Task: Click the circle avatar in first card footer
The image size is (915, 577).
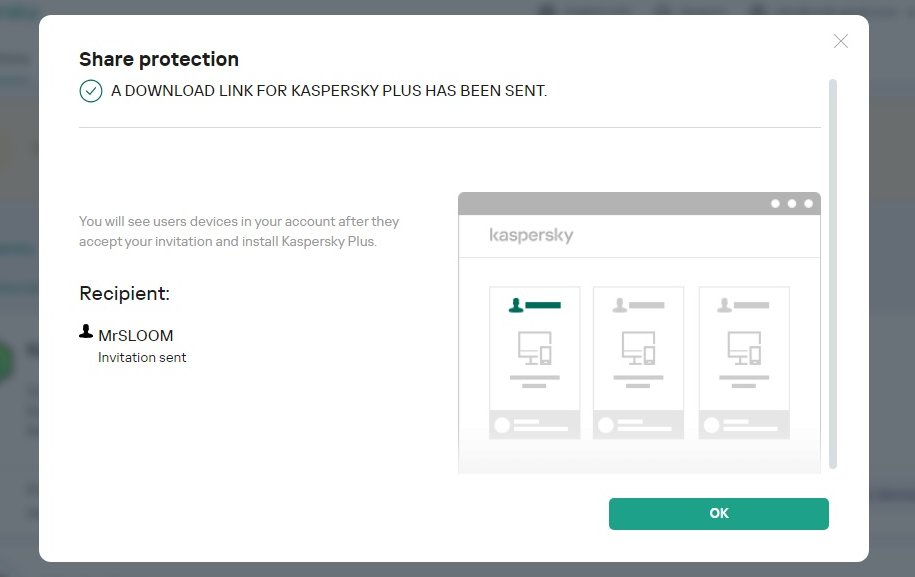Action: tap(502, 425)
